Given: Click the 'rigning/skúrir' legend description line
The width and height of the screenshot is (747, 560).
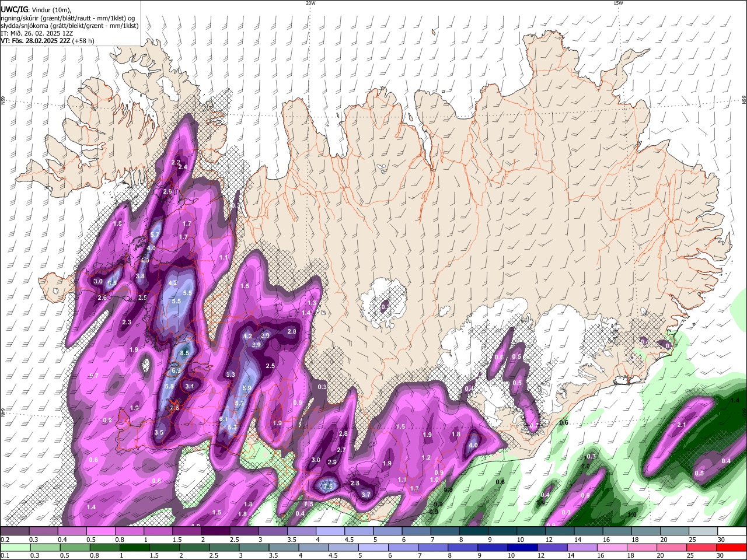Looking at the screenshot, I should 68,17.
